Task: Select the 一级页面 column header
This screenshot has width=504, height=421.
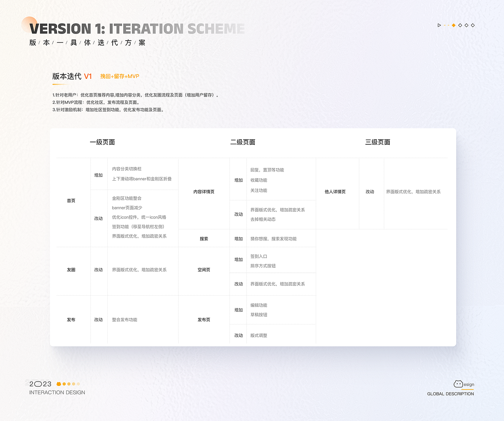Action: (x=102, y=142)
